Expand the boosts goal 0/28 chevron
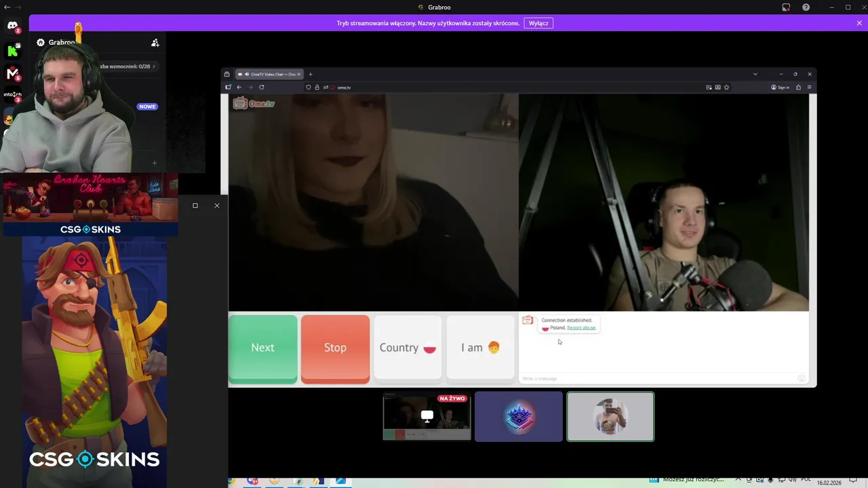The width and height of the screenshot is (868, 488). tap(154, 66)
